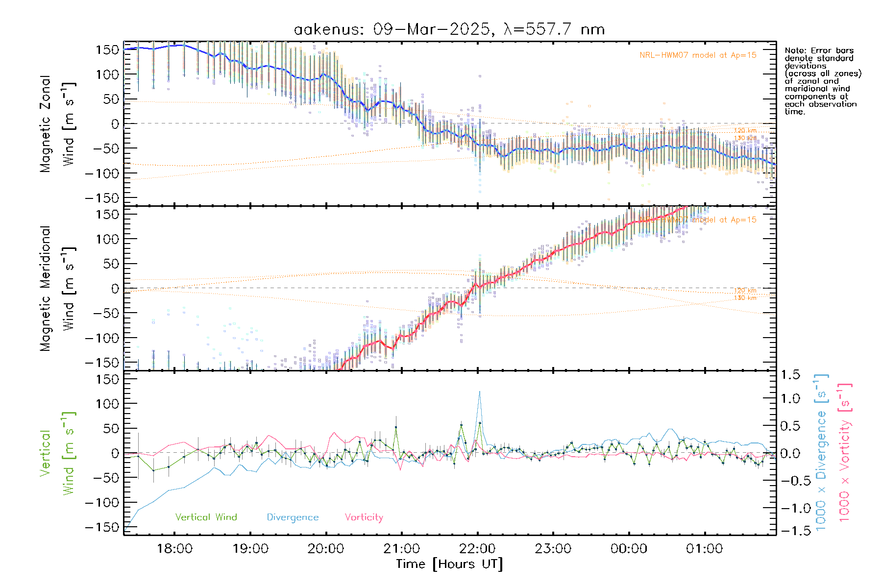This screenshot has height=588, width=882.
Task: Select the 00:00 time axis tick label
Action: point(629,549)
